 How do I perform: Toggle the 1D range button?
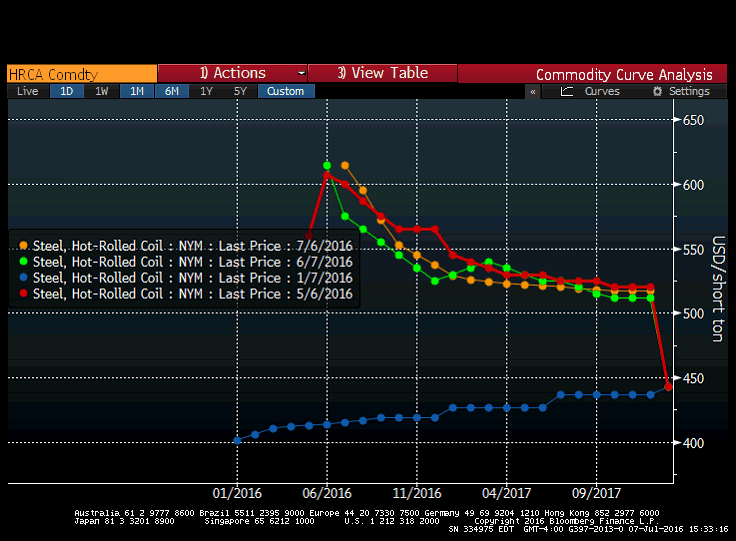click(x=66, y=91)
